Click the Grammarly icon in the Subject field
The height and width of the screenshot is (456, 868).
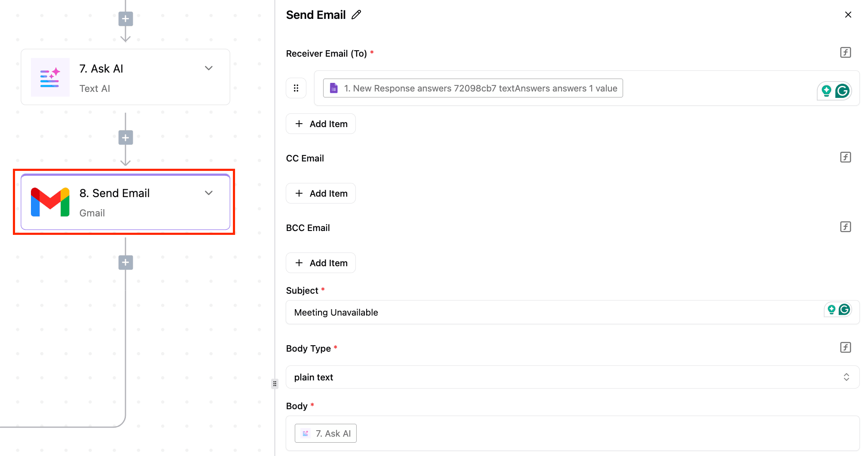(844, 310)
